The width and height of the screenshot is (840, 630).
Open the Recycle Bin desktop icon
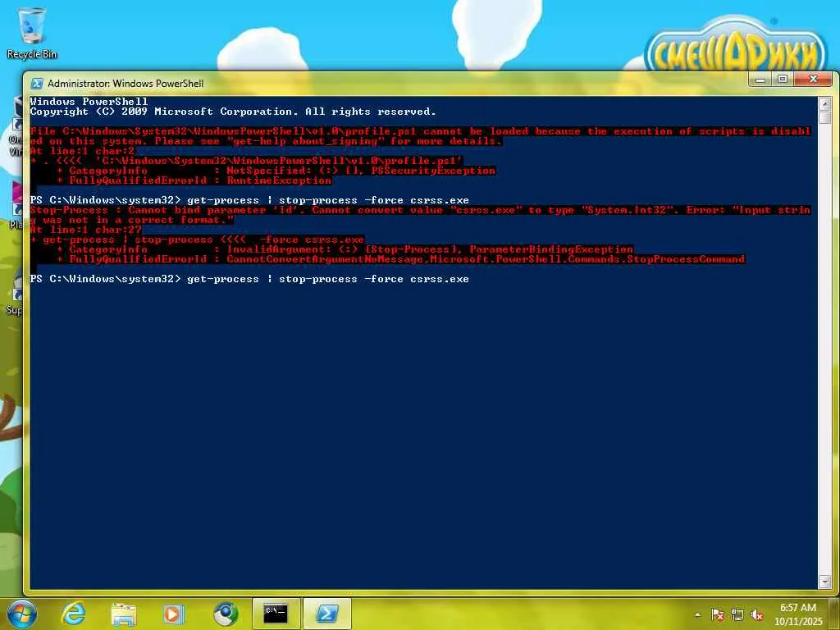(32, 33)
